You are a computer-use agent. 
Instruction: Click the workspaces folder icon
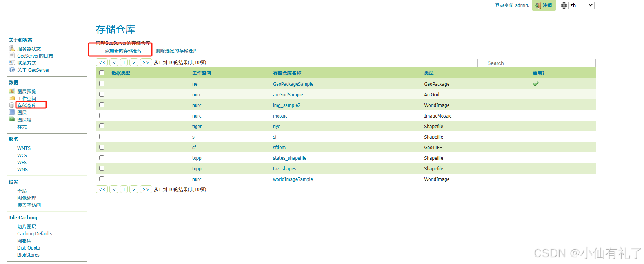click(12, 98)
